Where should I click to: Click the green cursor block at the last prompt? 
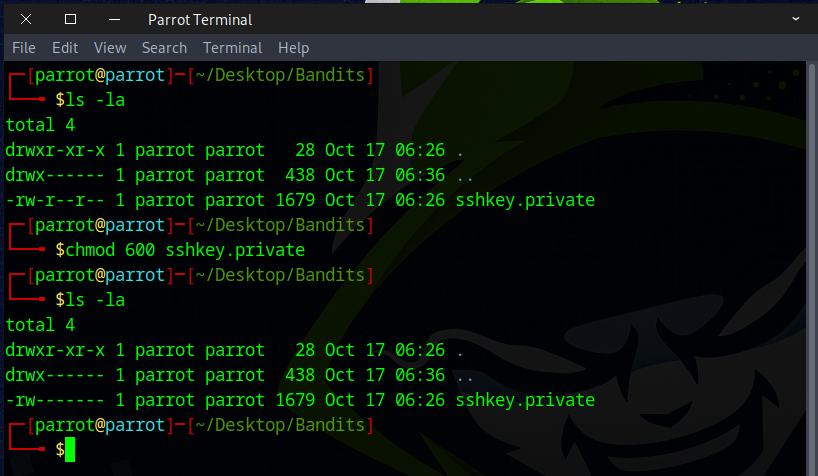pyautogui.click(x=70, y=450)
